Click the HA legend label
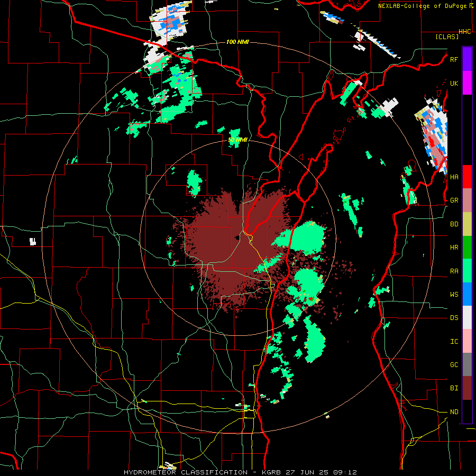476x476 pixels. pos(454,177)
